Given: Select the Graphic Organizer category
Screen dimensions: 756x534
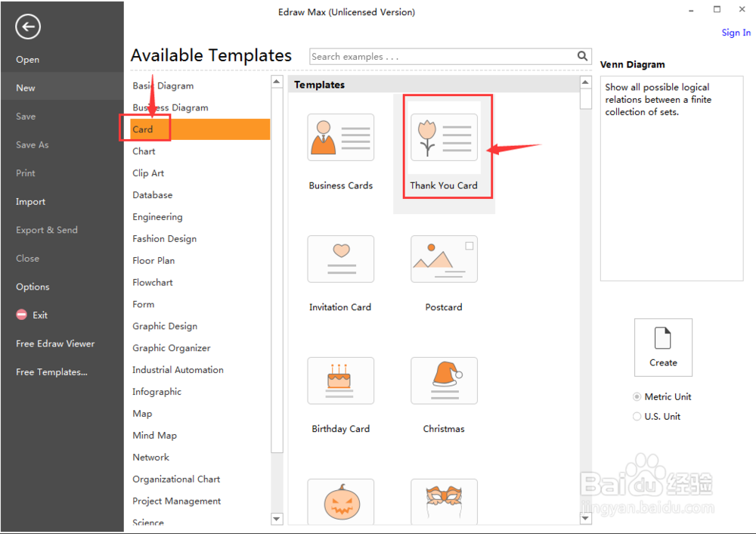Looking at the screenshot, I should (x=172, y=348).
